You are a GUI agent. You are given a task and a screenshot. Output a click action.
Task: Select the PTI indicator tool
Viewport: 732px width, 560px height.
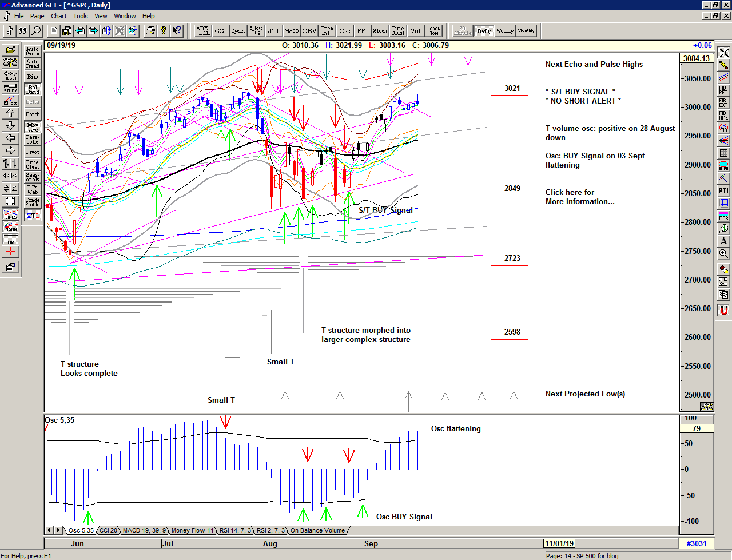tap(722, 190)
